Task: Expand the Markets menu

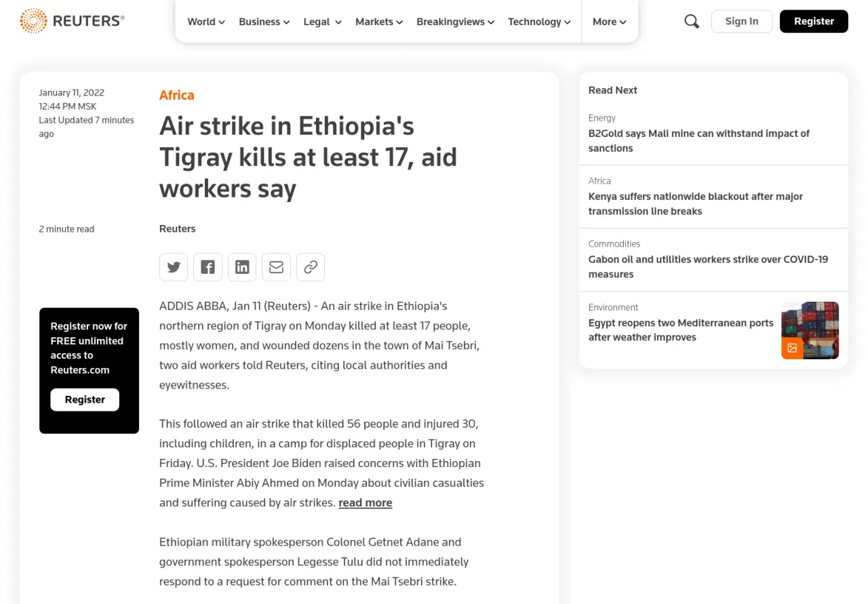Action: (x=379, y=22)
